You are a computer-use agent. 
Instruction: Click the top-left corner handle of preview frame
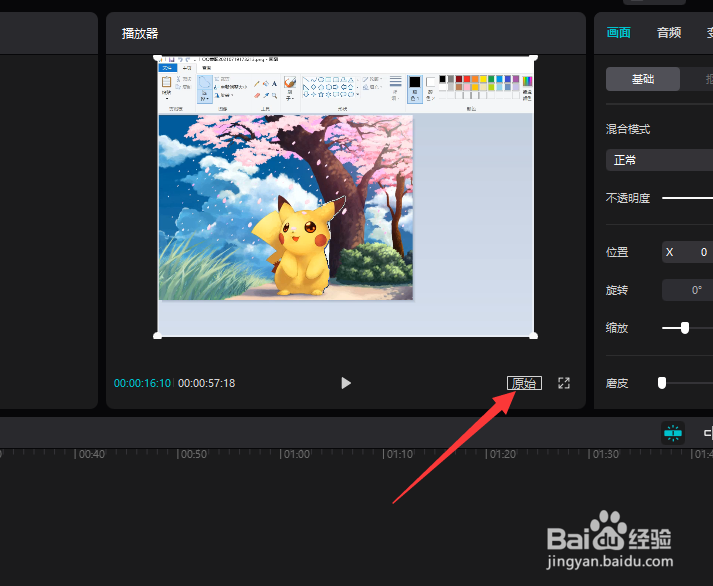coord(157,58)
